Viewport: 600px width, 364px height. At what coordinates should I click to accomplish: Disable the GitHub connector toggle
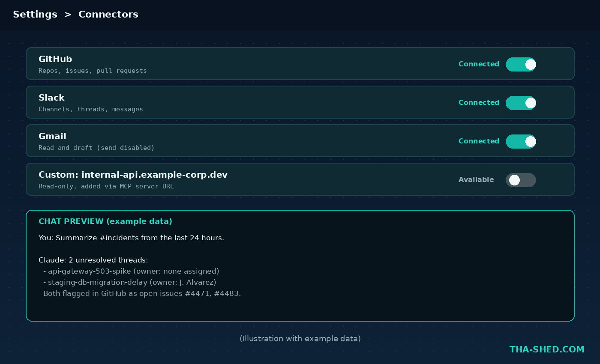pos(521,64)
